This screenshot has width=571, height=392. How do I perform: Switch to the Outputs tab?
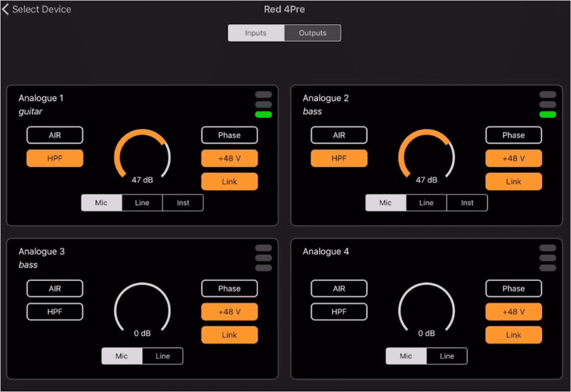313,33
